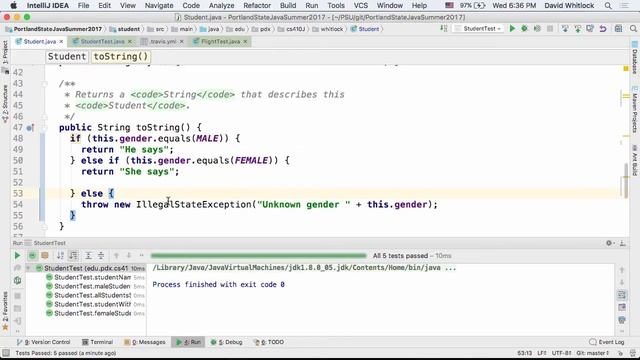This screenshot has height=360, width=640.
Task: Open the Analyze menu
Action: click(221, 6)
